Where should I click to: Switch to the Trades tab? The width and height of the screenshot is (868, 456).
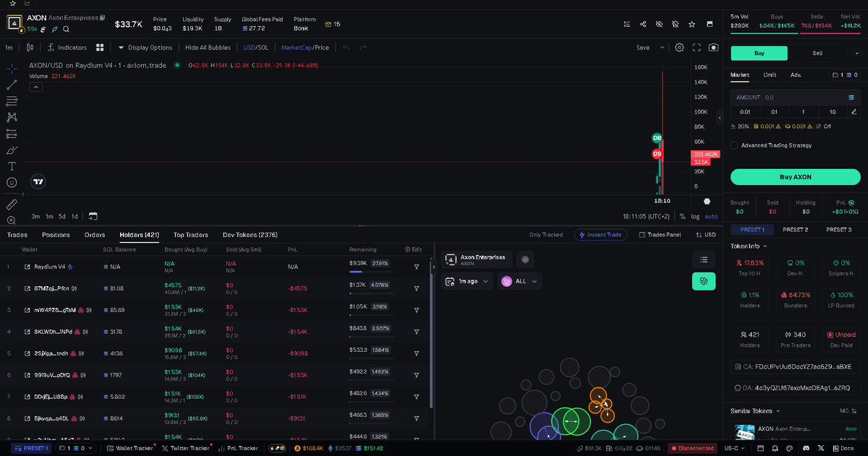[17, 235]
